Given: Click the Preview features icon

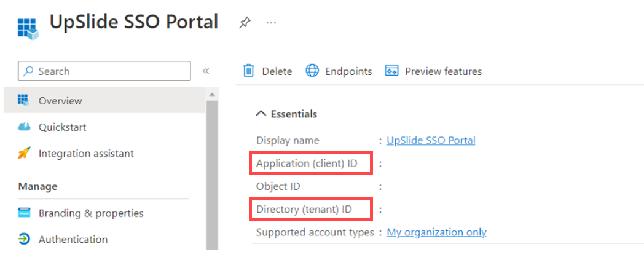Looking at the screenshot, I should tap(391, 71).
